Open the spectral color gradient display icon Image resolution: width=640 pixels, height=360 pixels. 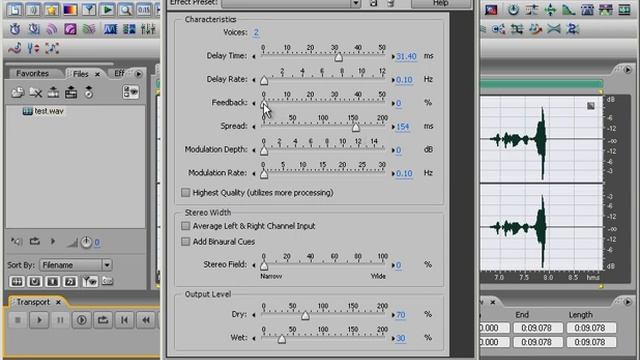[70, 10]
